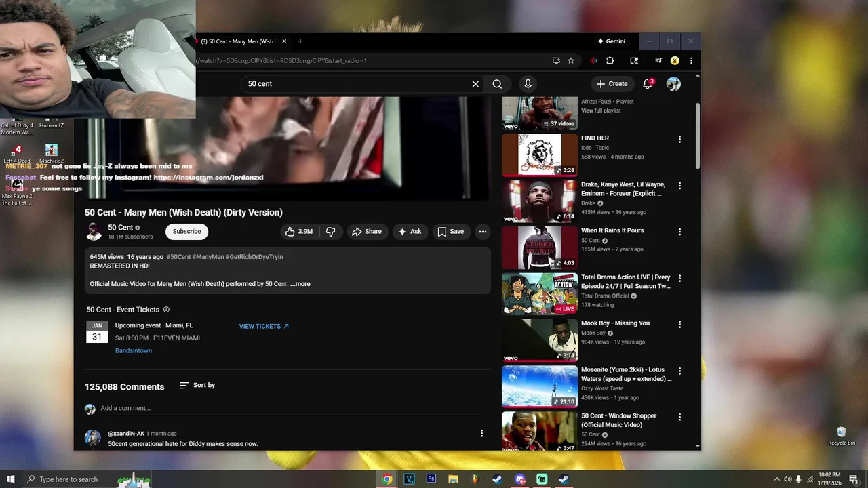Subscribe to 50 Cent channel
This screenshot has height=488, width=868.
(x=186, y=232)
